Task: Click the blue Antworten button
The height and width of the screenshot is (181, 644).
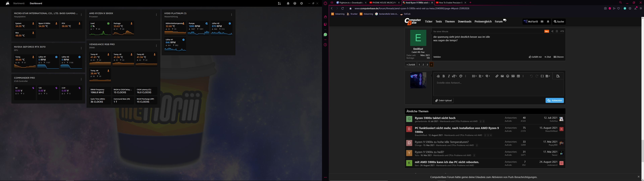Action: tap(554, 101)
